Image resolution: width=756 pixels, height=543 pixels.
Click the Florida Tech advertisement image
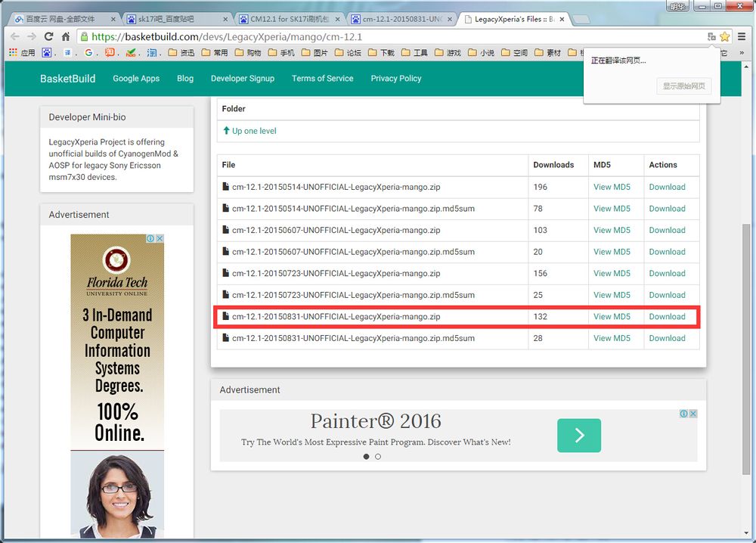[117, 386]
